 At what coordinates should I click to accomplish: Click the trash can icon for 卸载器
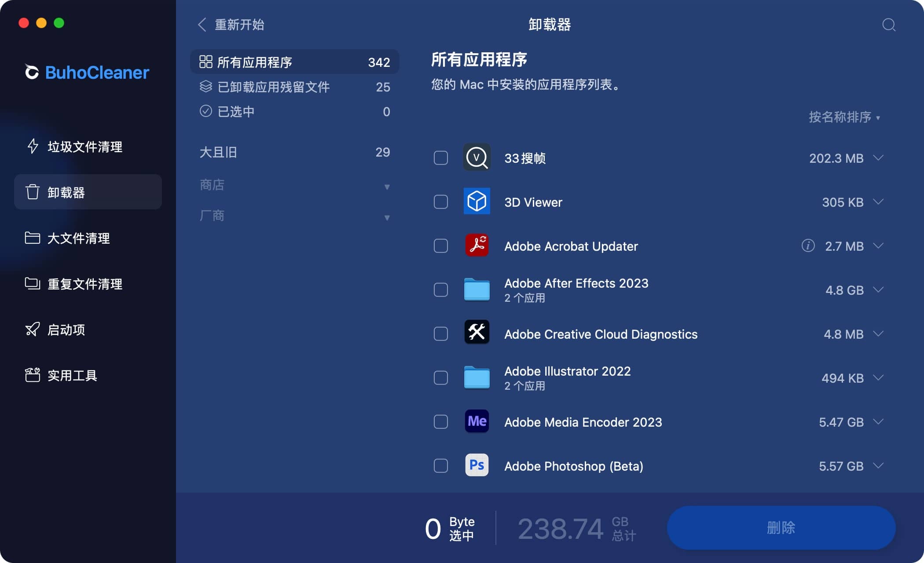33,192
